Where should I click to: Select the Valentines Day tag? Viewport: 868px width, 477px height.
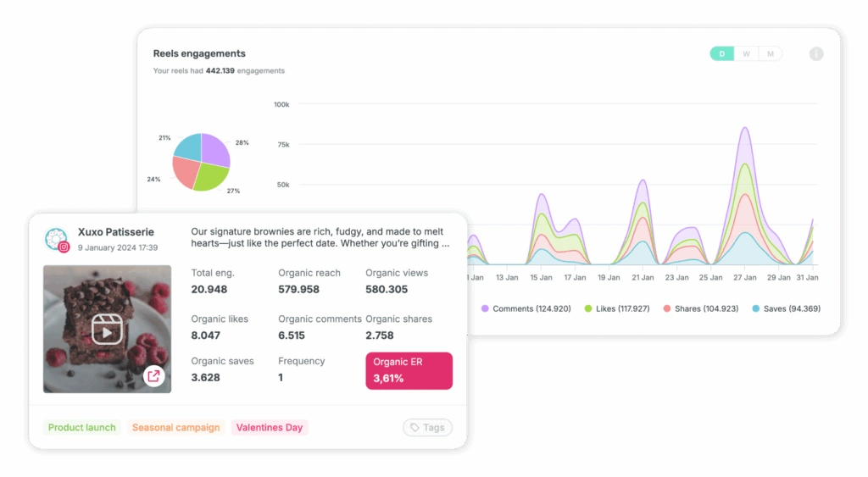pos(270,427)
